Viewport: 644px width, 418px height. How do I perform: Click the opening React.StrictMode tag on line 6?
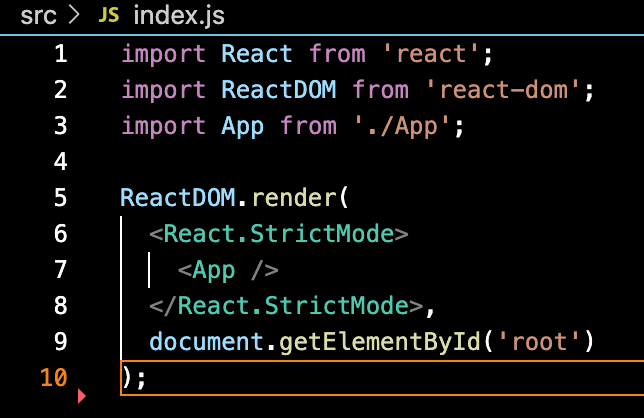coord(279,234)
